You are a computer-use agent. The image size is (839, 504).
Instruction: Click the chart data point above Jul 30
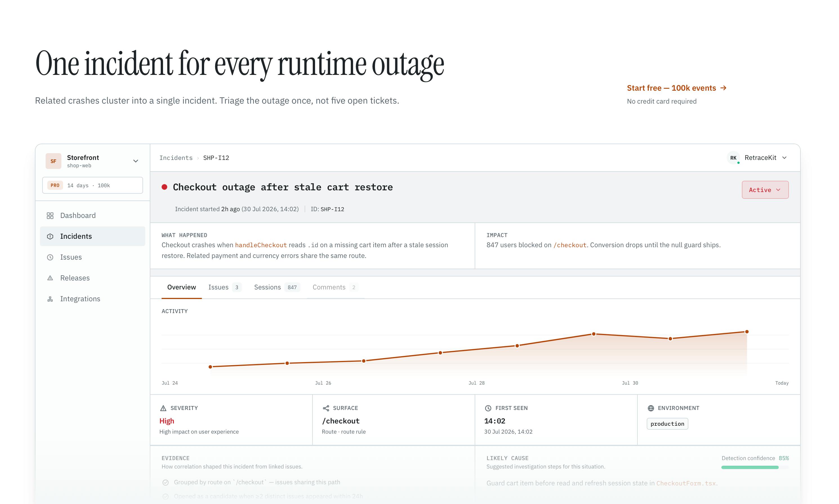pos(593,334)
